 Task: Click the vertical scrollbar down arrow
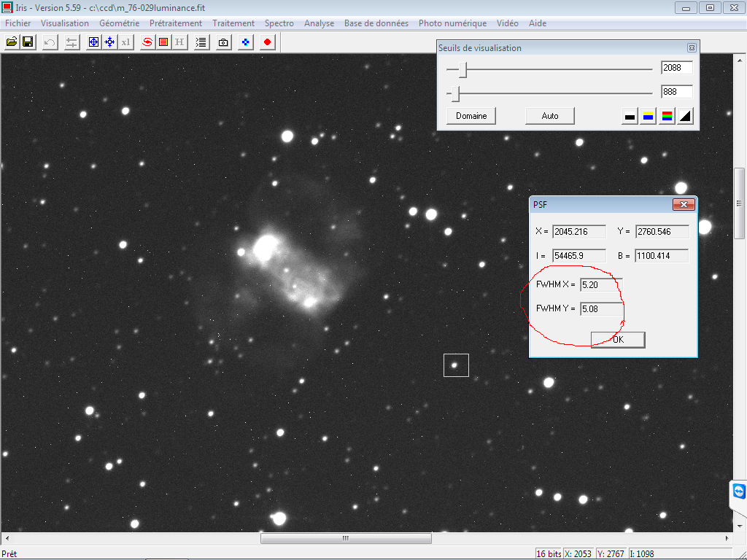[740, 526]
